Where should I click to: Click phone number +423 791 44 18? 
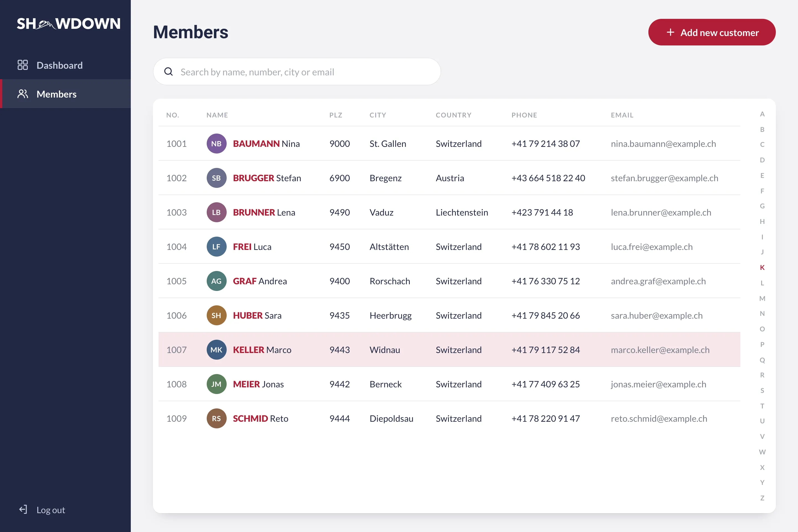(542, 213)
